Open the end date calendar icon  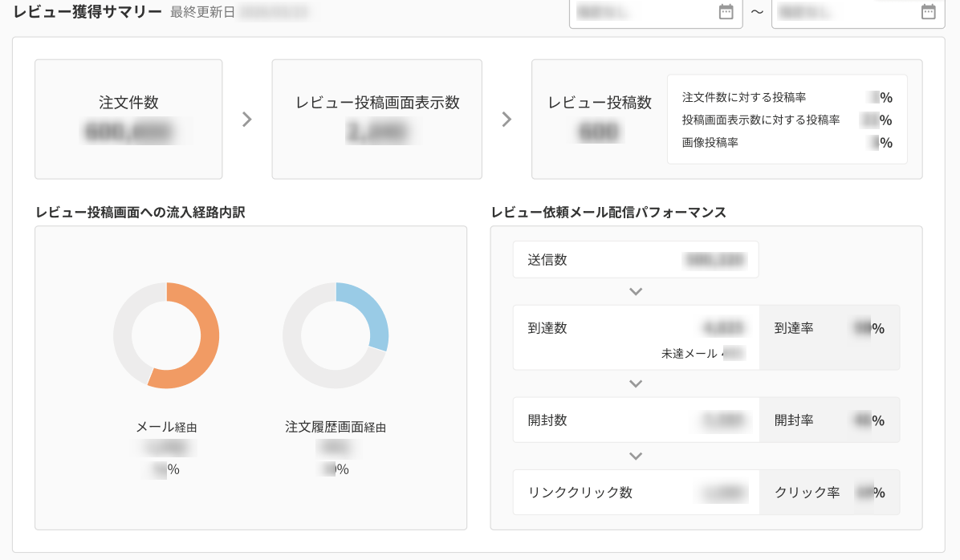[928, 11]
